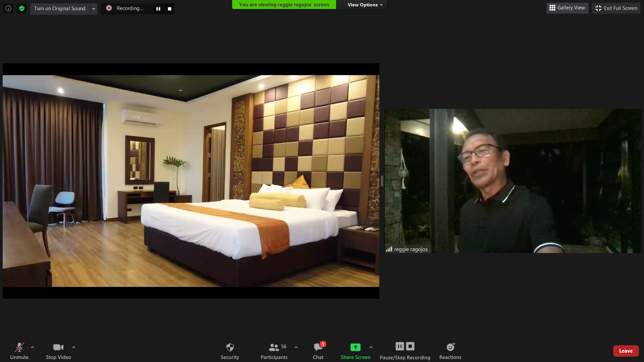Click the shared screen bedroom image
Screen dimensions: 644x362
[191, 181]
